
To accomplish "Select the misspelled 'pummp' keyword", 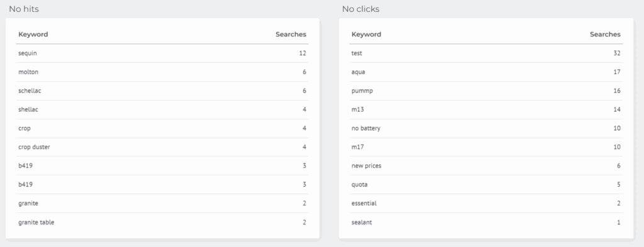I will click(x=362, y=91).
